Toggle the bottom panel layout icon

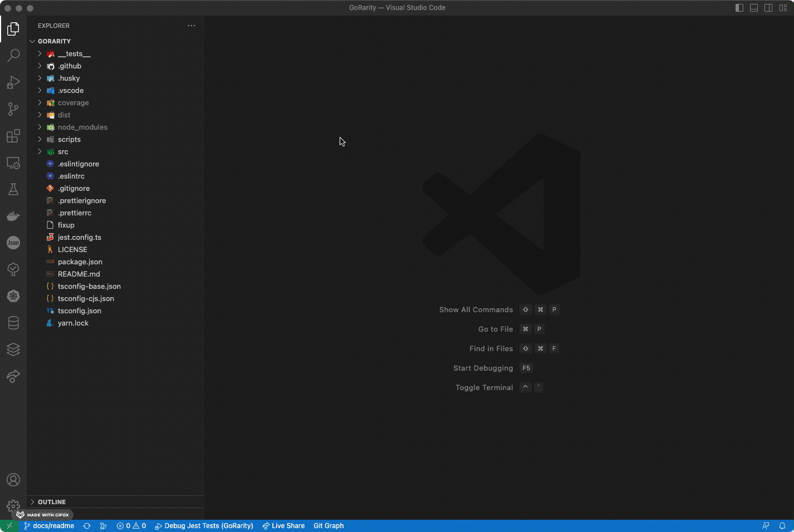coord(754,8)
